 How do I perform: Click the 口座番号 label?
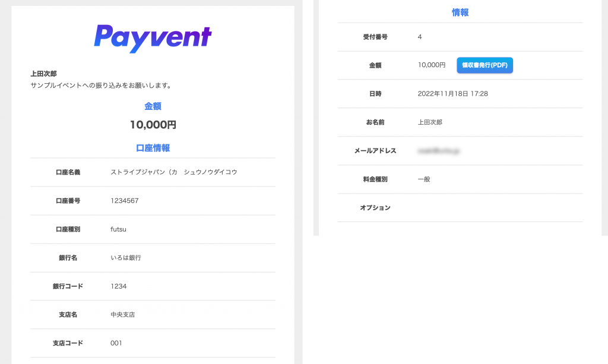(x=68, y=201)
